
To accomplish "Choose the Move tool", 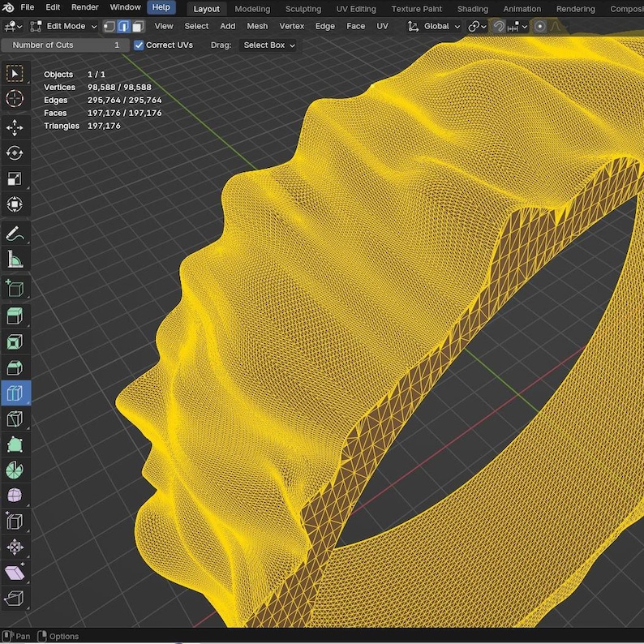I will tap(15, 127).
